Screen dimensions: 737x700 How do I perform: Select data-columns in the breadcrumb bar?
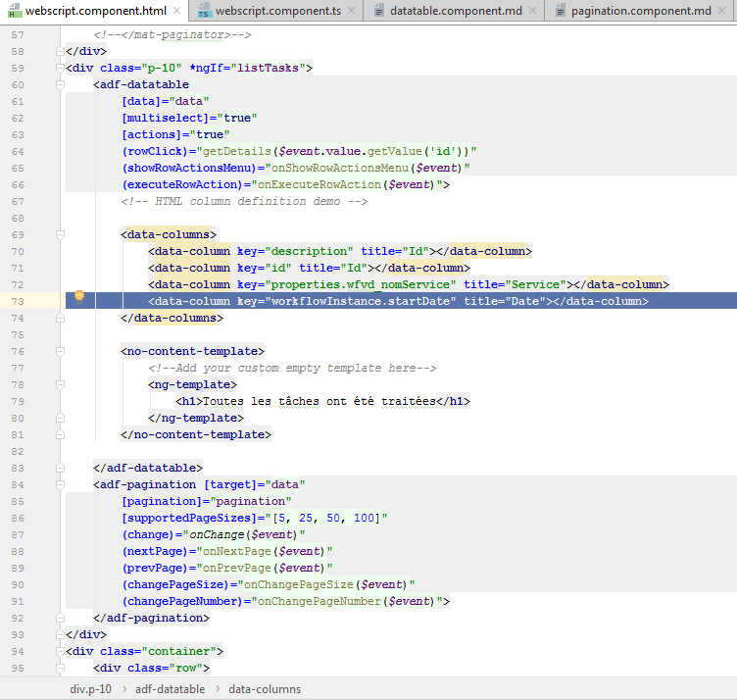pyautogui.click(x=265, y=689)
